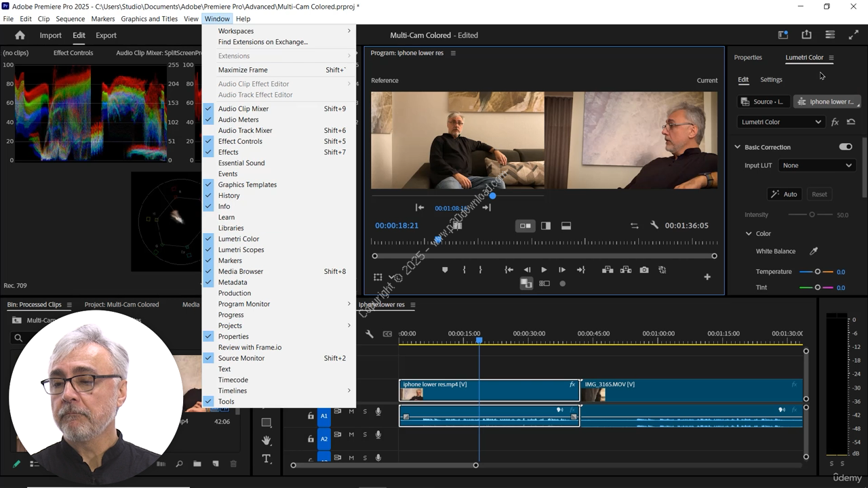The image size is (868, 488).
Task: Swap reference and current sides
Action: (634, 226)
